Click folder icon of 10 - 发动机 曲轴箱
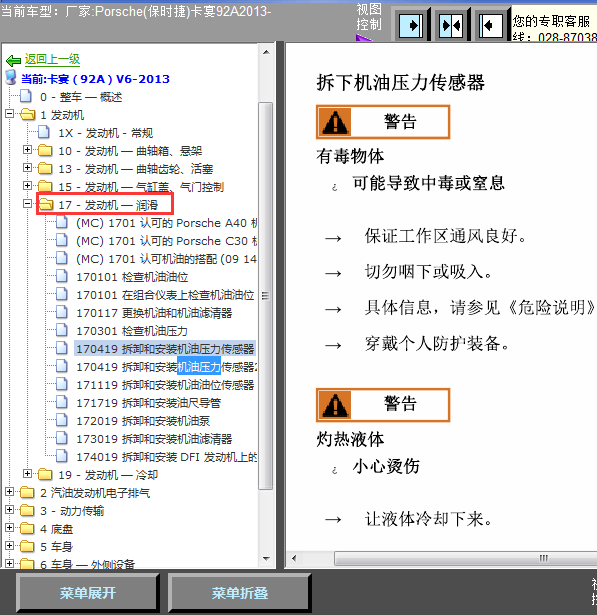This screenshot has height=615, width=597. click(45, 150)
